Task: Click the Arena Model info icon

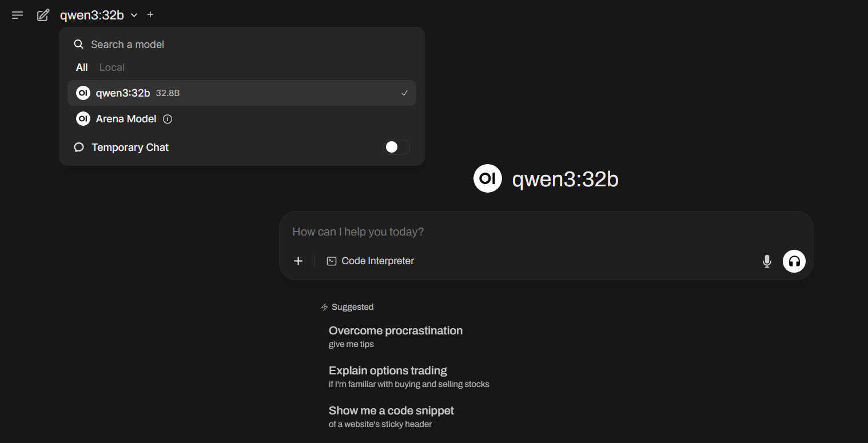Action: click(168, 119)
